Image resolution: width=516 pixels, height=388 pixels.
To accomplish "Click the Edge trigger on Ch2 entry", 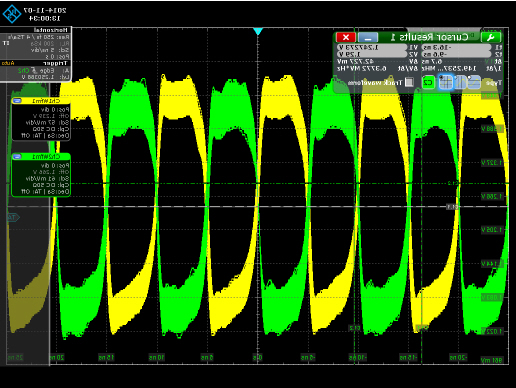I will [43, 70].
